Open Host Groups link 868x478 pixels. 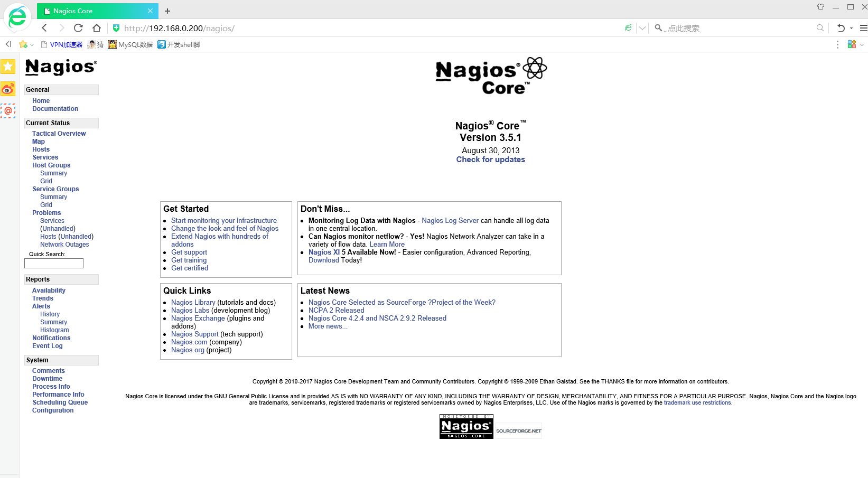[x=51, y=165]
